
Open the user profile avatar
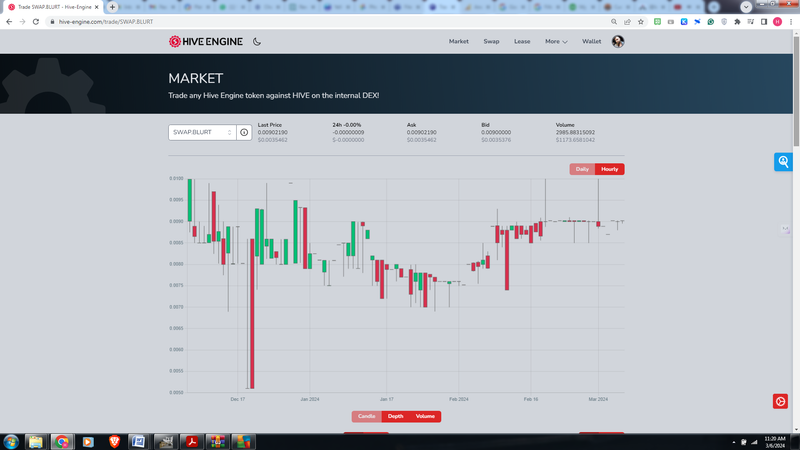pos(618,42)
